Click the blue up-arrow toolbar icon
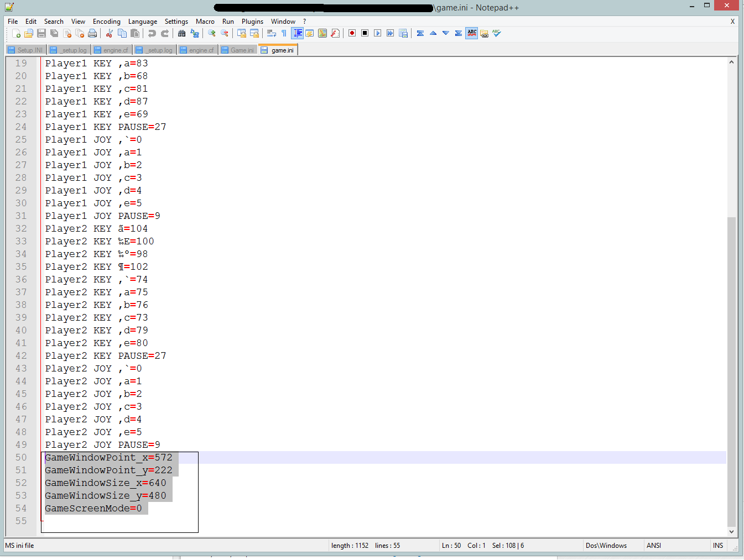Image resolution: width=744 pixels, height=560 pixels. [433, 33]
